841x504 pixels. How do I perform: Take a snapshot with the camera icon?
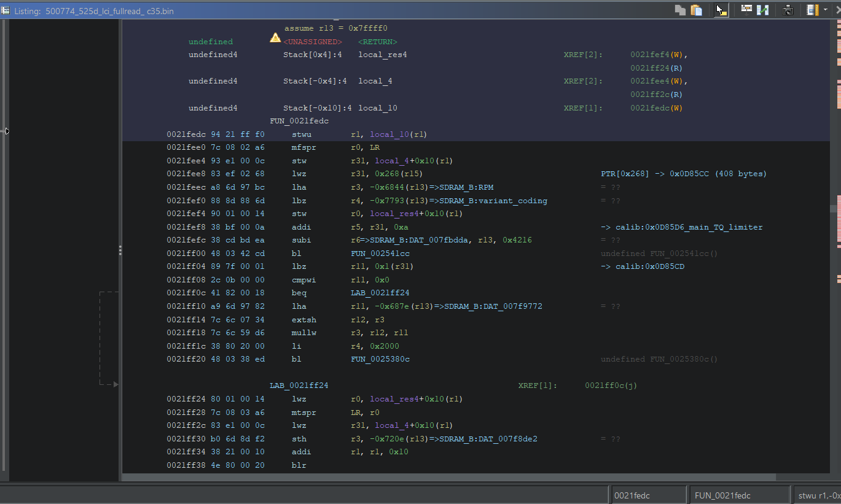[788, 10]
